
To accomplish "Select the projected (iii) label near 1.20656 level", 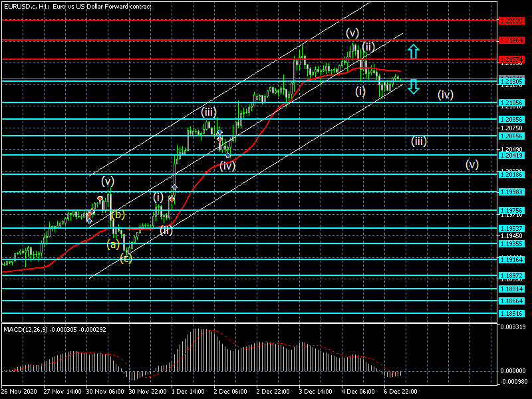I will (419, 141).
